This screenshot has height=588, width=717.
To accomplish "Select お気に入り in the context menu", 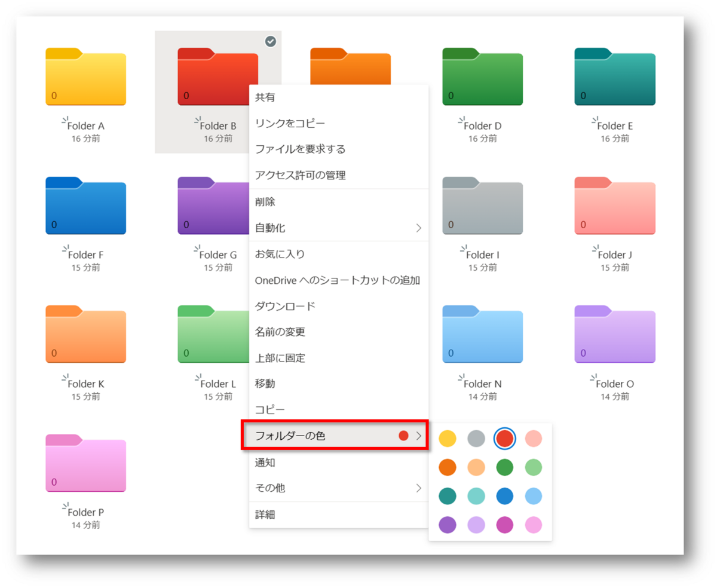I will pyautogui.click(x=339, y=255).
